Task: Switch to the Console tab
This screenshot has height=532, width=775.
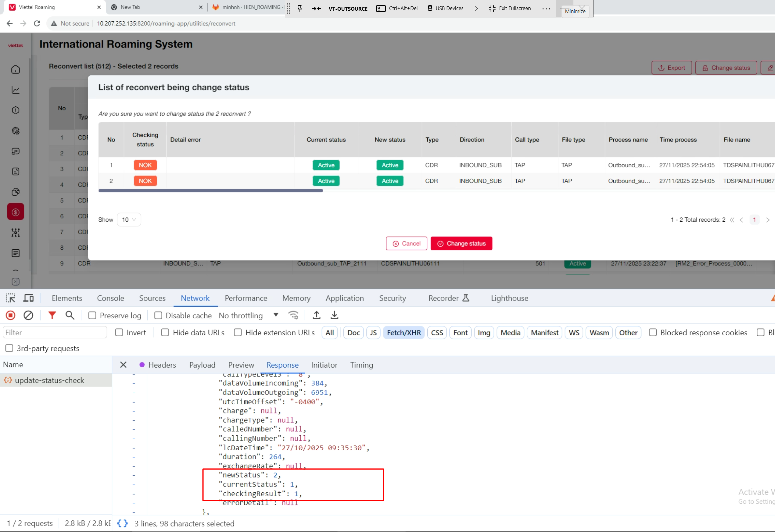Action: pyautogui.click(x=110, y=298)
